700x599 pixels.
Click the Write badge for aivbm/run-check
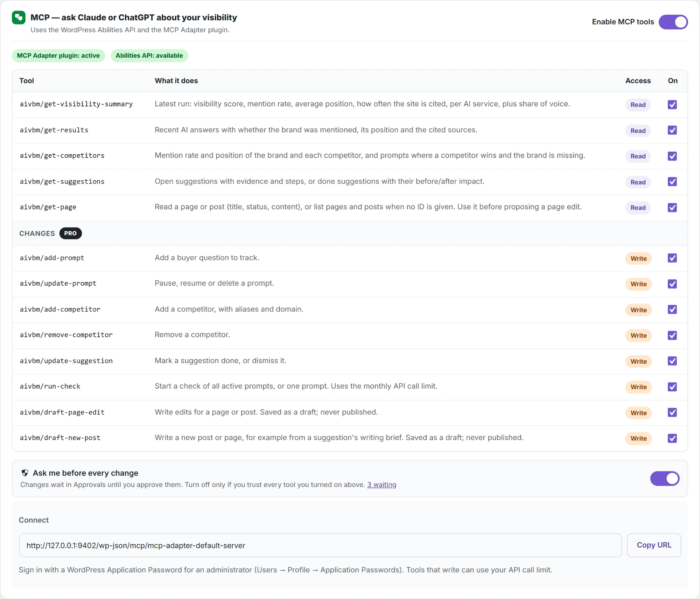coord(638,387)
